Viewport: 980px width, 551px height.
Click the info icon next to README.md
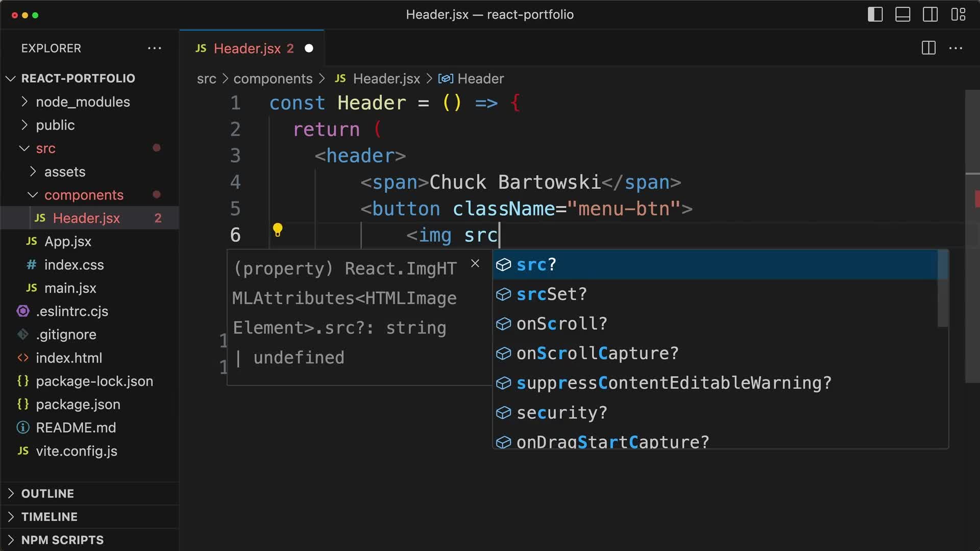click(x=22, y=428)
